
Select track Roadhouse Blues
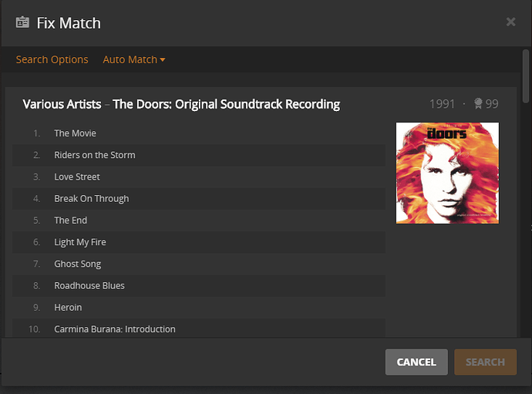click(x=199, y=285)
